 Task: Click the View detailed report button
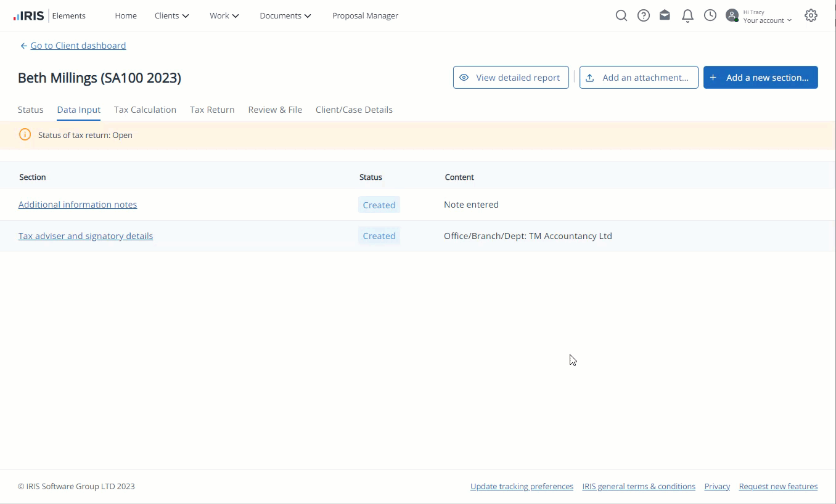(x=510, y=78)
